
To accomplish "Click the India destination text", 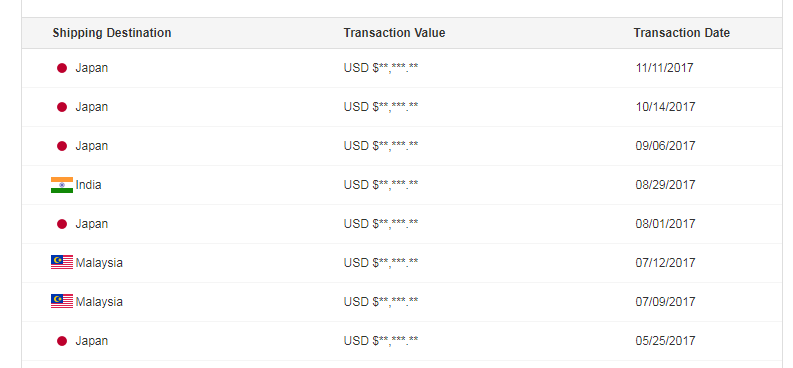I will 89,185.
